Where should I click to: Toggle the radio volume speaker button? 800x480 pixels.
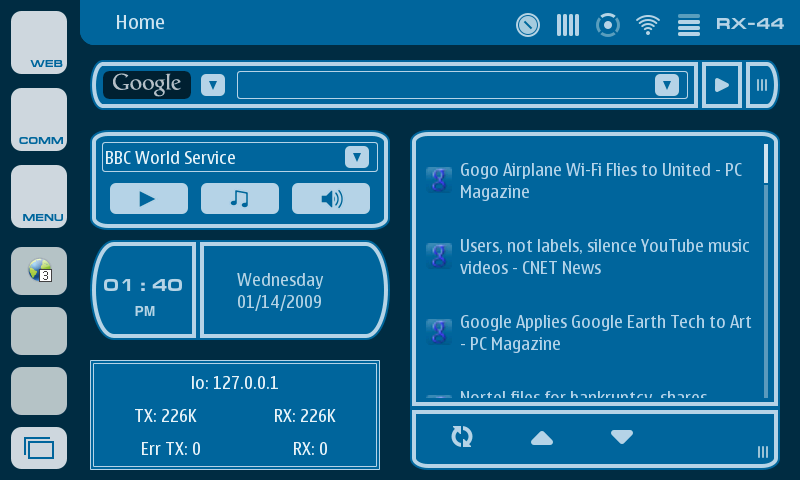(331, 199)
